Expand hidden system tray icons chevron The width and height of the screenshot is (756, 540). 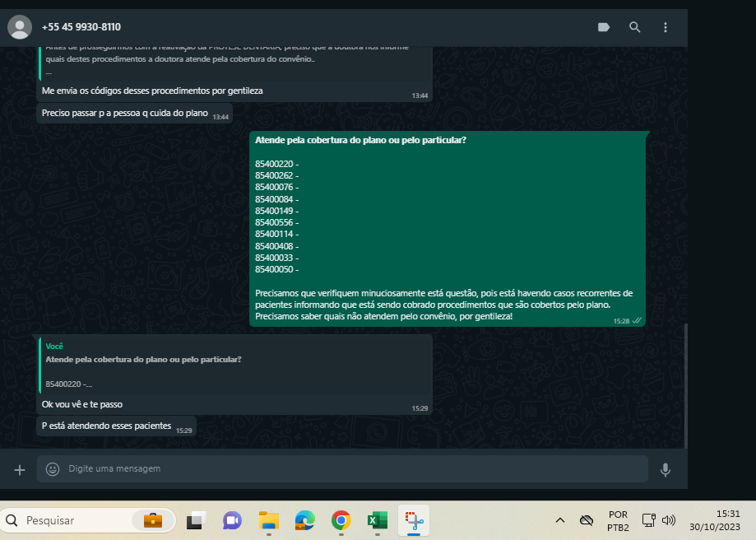pos(560,520)
